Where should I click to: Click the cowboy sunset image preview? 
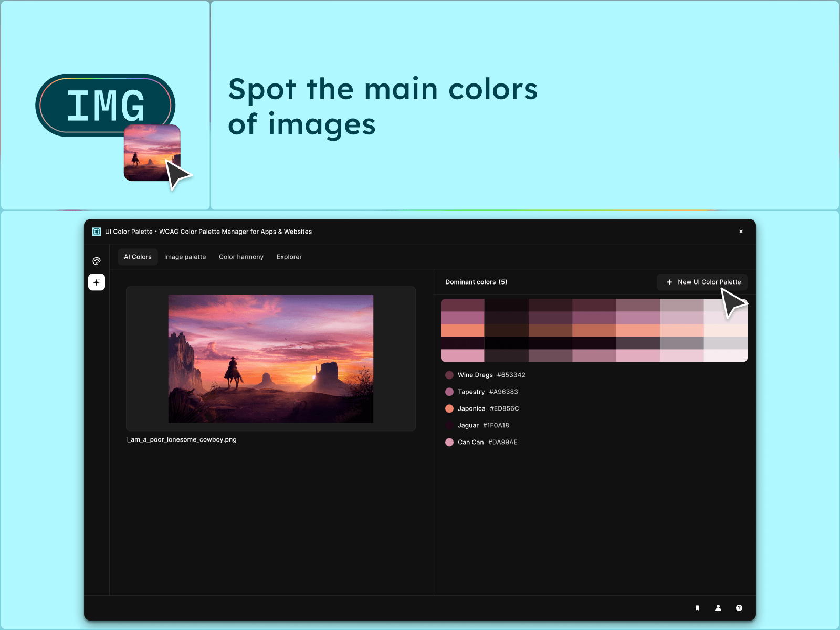click(271, 359)
